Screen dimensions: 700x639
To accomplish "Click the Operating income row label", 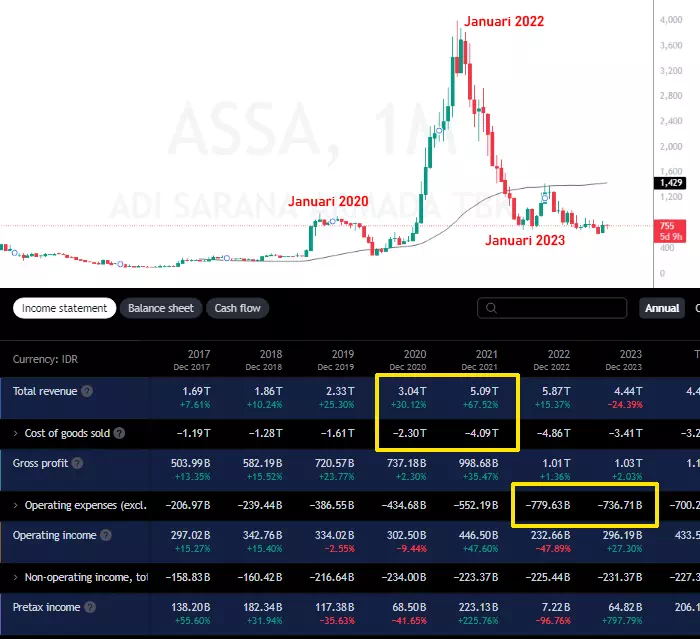I will point(54,535).
